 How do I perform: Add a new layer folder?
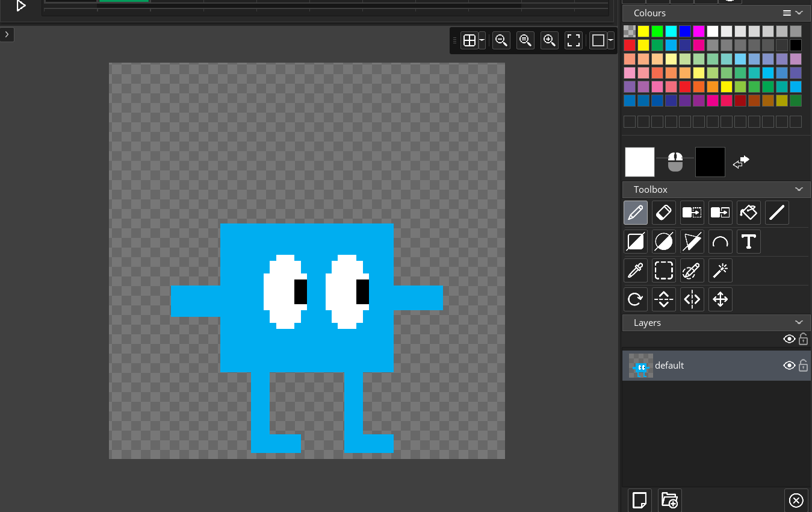click(669, 500)
